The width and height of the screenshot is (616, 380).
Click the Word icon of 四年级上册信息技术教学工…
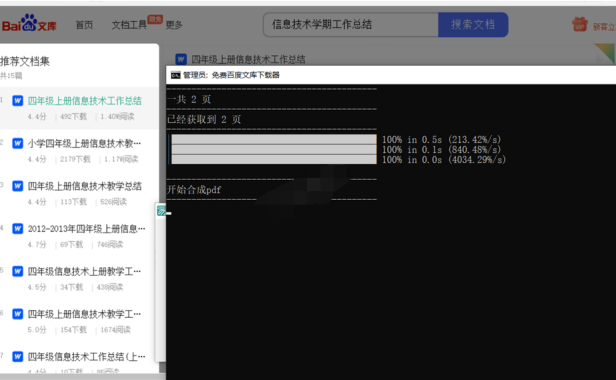[x=18, y=314]
